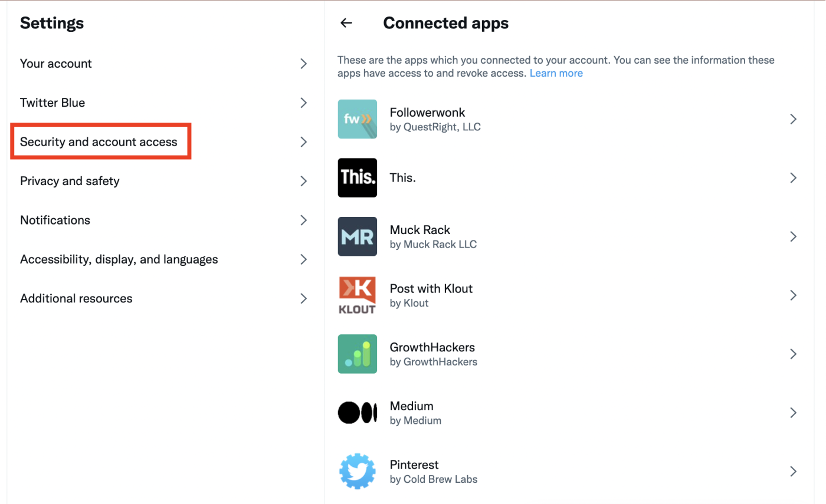Screen dimensions: 826x504
Task: Expand the Pinterest row chevron
Action: point(794,471)
